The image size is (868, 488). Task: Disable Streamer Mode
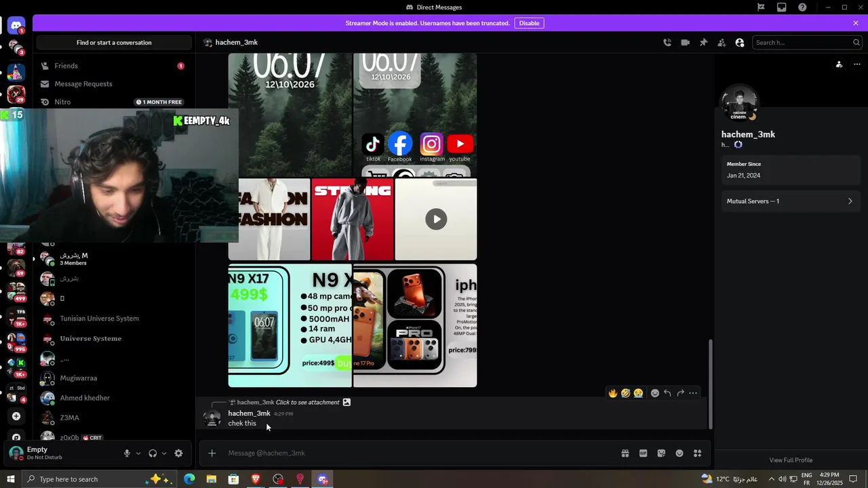(529, 23)
